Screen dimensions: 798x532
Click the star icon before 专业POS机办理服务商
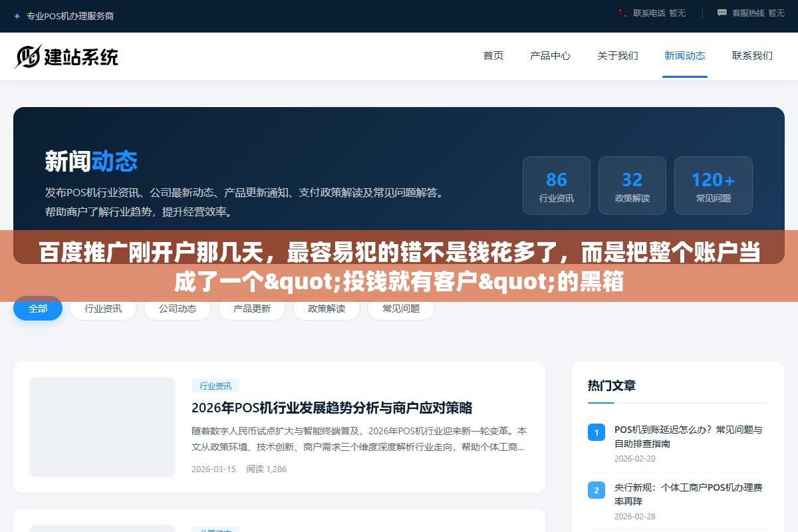click(17, 16)
